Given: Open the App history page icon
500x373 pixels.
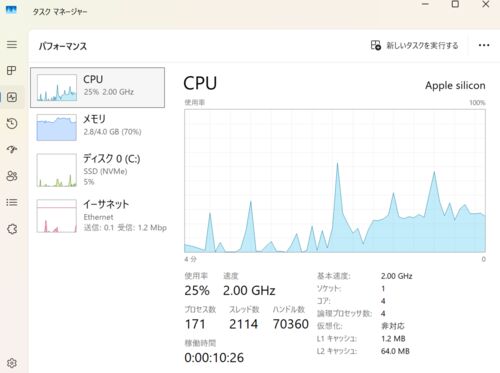Looking at the screenshot, I should (12, 123).
